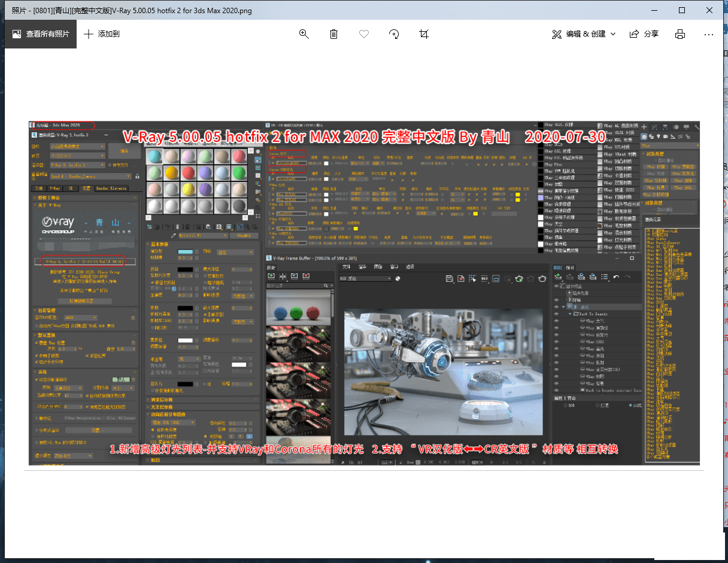728x563 pixels.
Task: Open the 文件 menu in V-Ray Frame Buffer
Action: coord(347,267)
